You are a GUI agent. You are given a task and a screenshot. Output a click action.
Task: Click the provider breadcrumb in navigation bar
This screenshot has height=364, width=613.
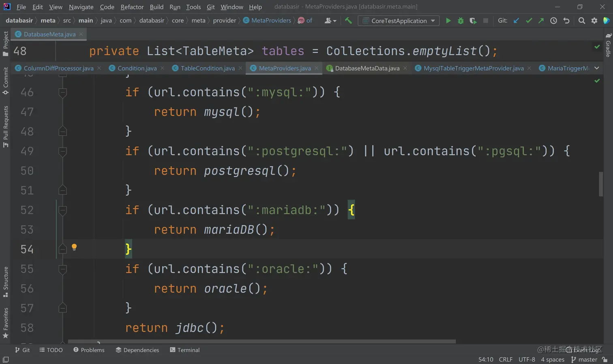click(225, 21)
